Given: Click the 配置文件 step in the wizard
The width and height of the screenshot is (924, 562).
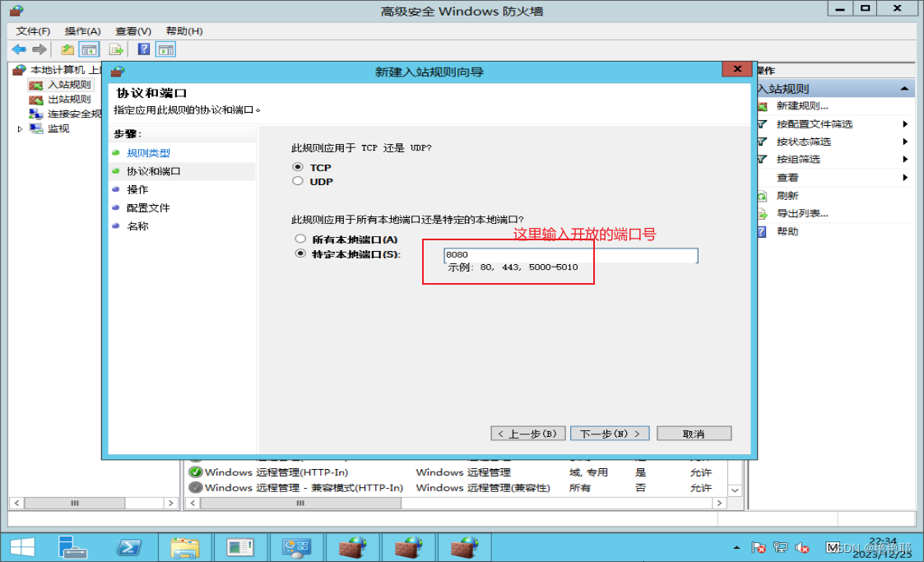Looking at the screenshot, I should coord(148,208).
